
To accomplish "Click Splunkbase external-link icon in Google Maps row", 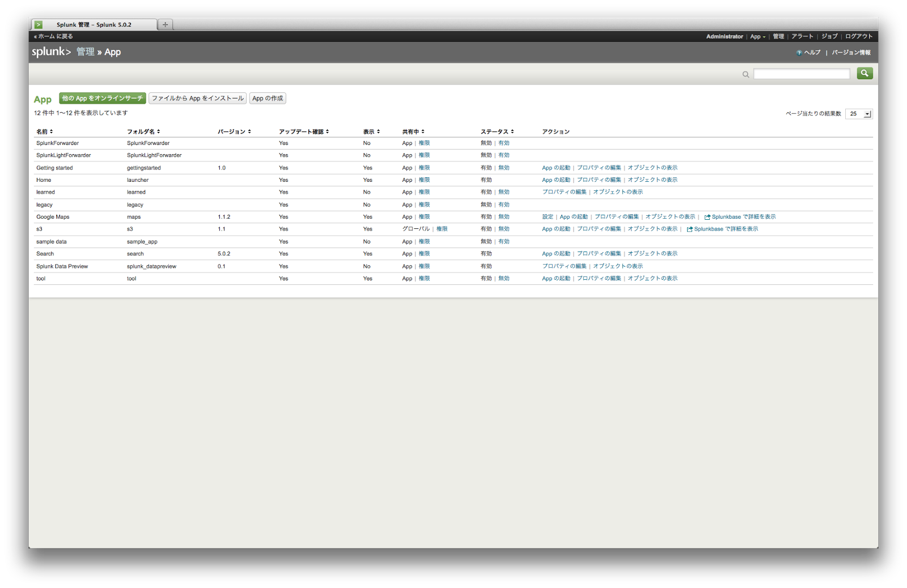I will (x=707, y=217).
